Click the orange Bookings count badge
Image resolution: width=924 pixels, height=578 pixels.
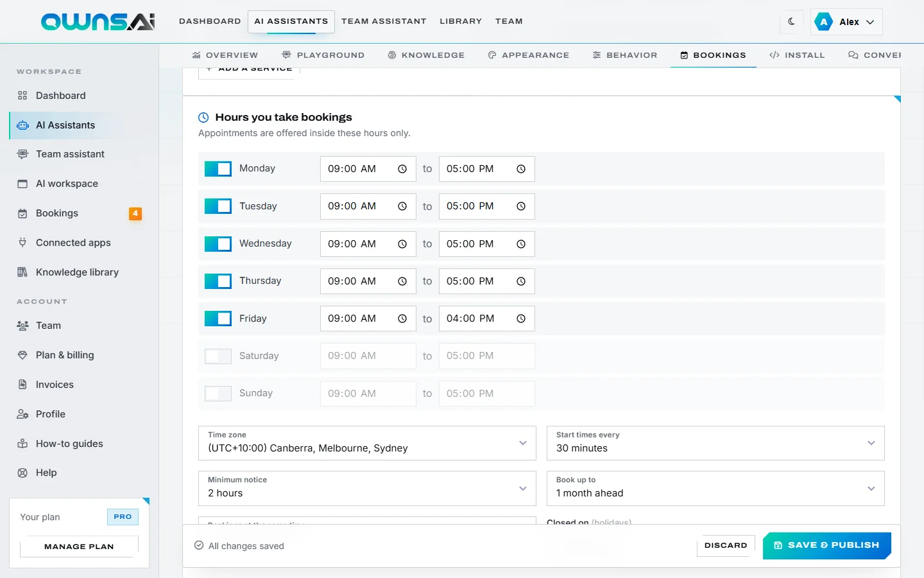click(135, 213)
